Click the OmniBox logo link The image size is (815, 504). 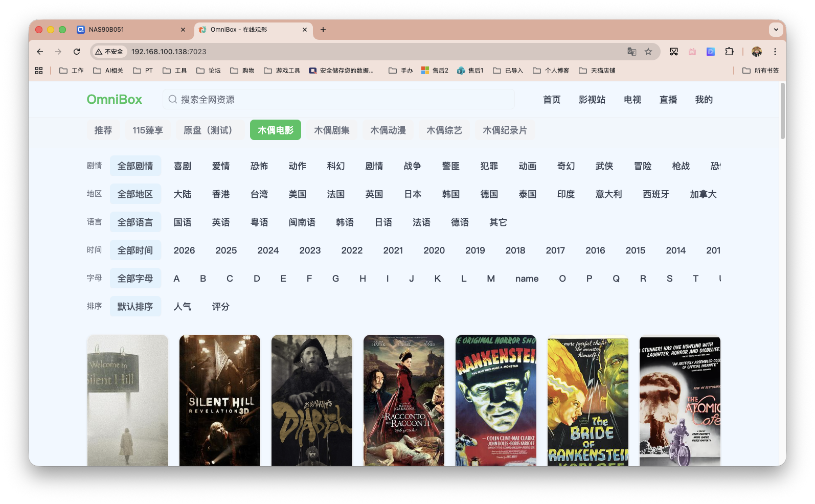tap(115, 100)
